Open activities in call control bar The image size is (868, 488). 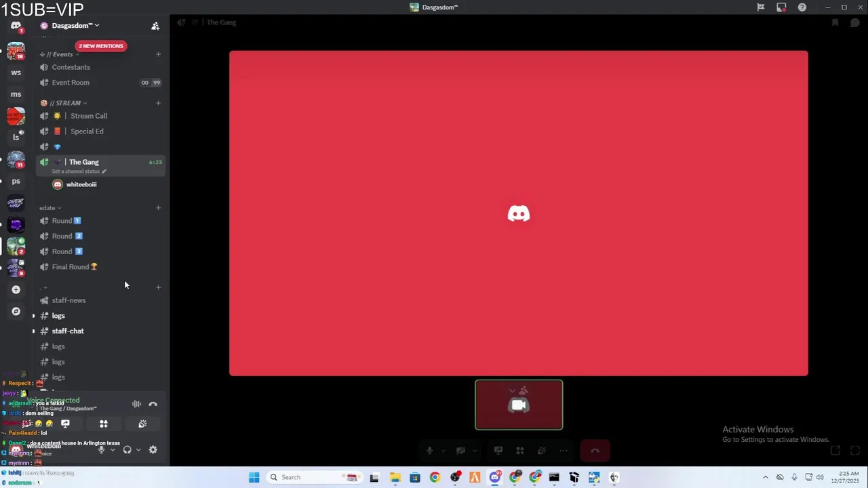[520, 451]
